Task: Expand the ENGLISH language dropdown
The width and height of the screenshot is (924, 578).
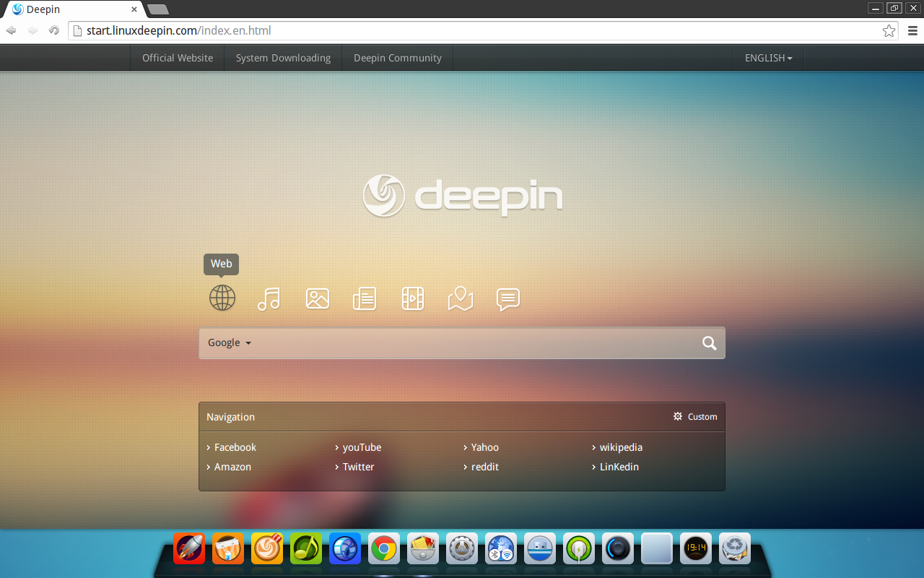Action: (768, 58)
